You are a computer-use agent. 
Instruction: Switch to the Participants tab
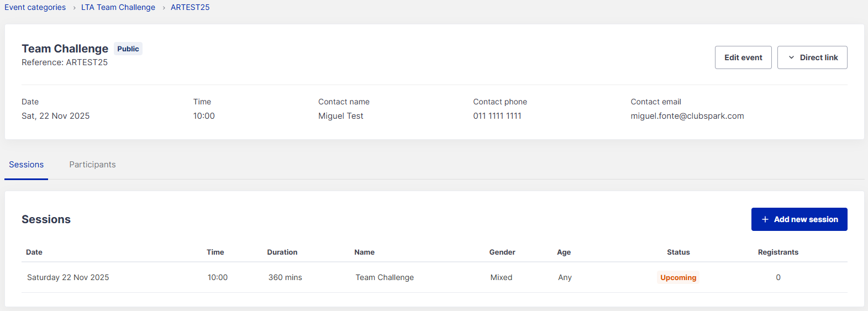tap(92, 165)
